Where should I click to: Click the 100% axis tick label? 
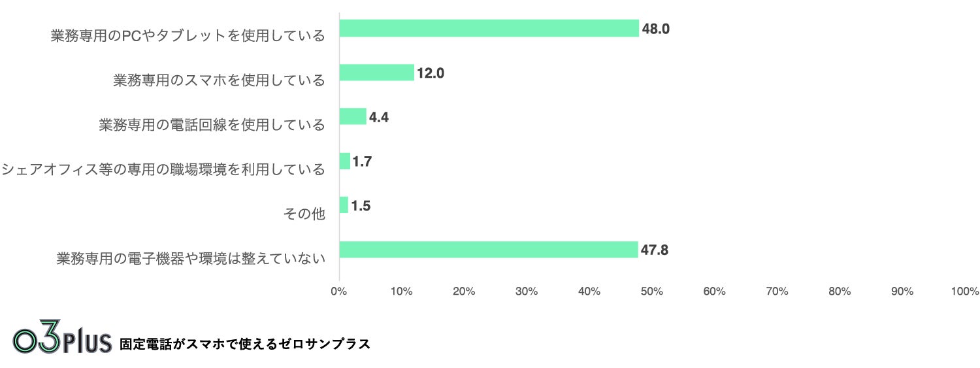(x=964, y=292)
